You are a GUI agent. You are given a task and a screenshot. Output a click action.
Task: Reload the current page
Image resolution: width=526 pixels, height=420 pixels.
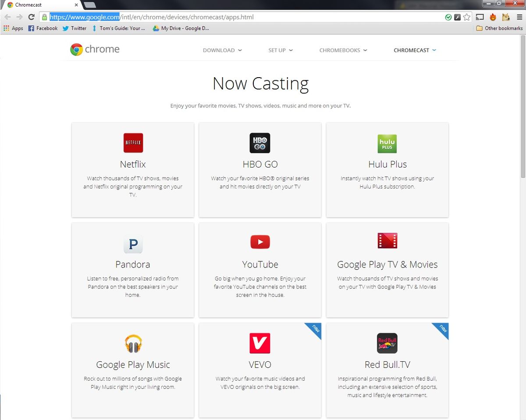(x=31, y=17)
